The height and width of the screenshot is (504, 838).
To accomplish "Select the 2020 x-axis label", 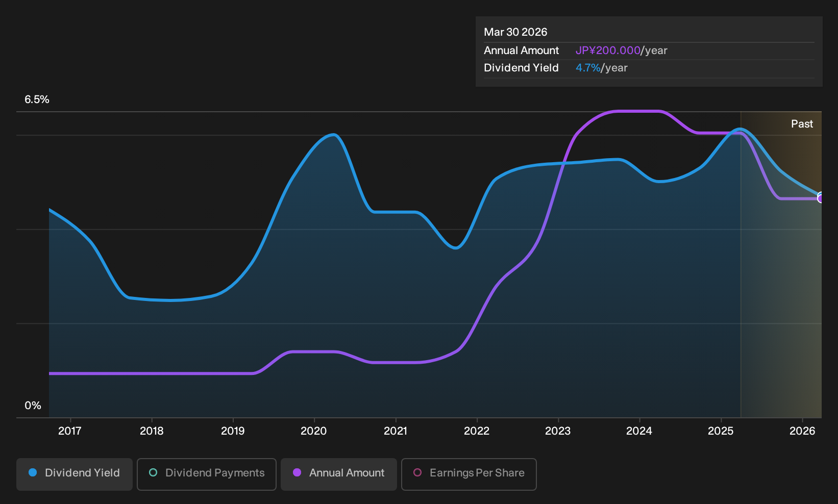I will (x=314, y=431).
